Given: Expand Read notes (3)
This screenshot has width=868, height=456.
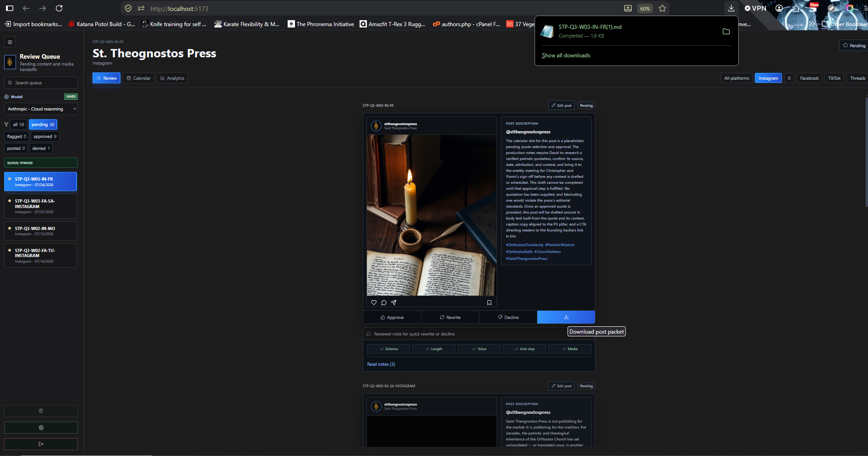Looking at the screenshot, I should click(x=381, y=364).
